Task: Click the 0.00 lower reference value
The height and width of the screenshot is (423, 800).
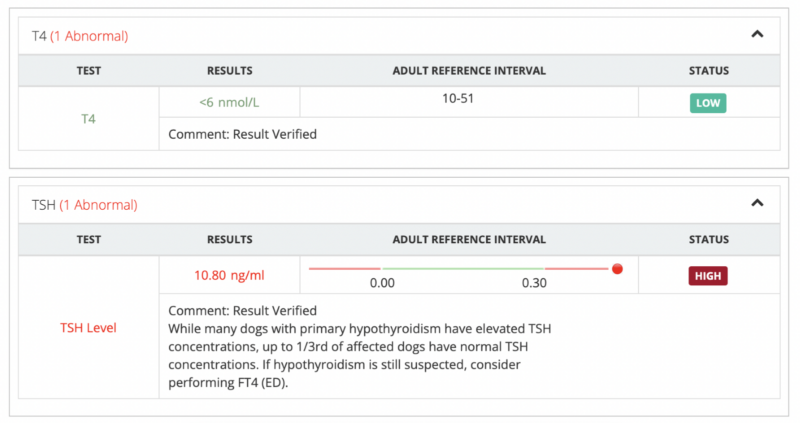Action: point(382,283)
